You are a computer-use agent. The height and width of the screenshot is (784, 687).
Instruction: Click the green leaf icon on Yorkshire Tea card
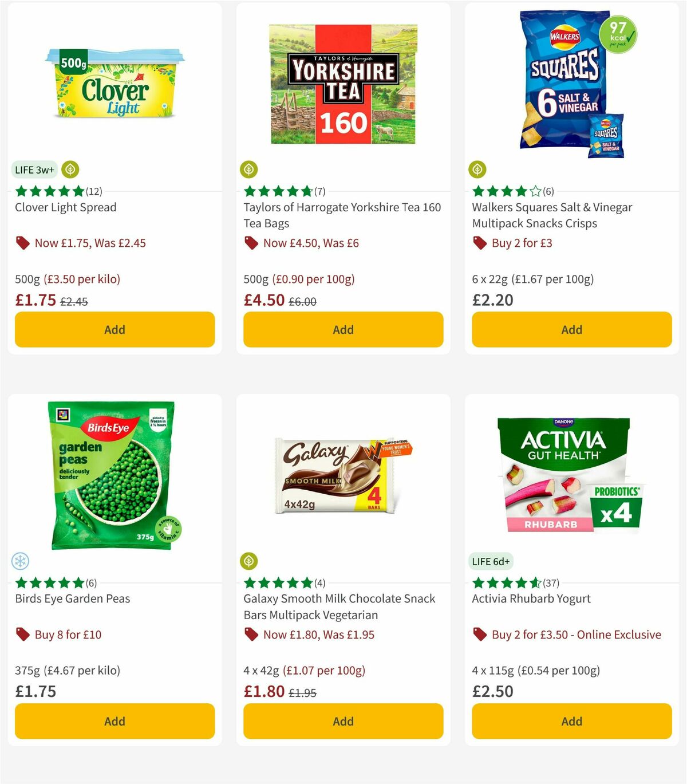(x=249, y=170)
